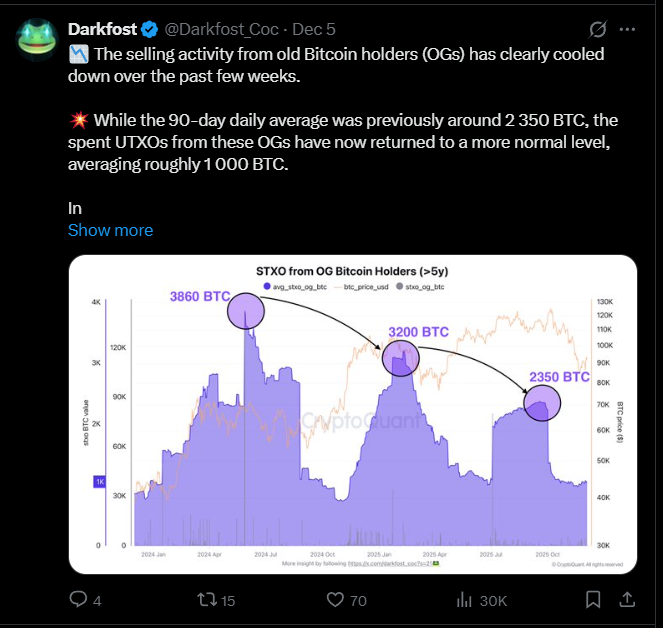
Task: Like the post with 70 likes
Action: click(x=335, y=600)
